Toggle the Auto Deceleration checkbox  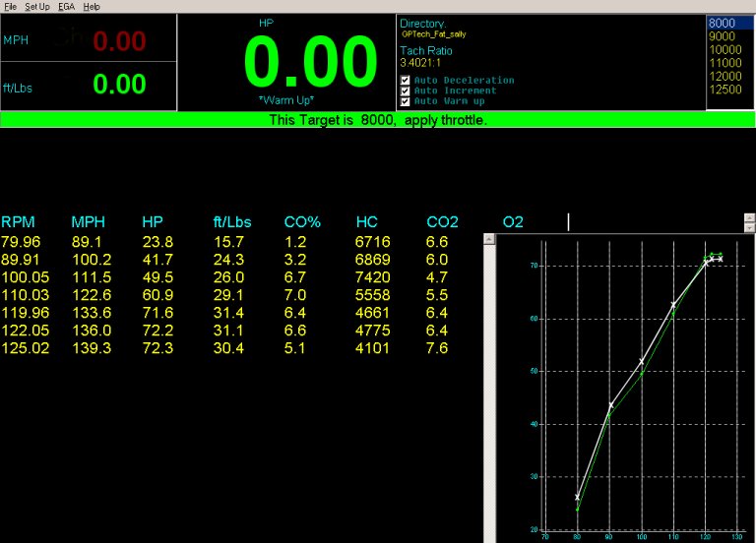click(x=406, y=81)
